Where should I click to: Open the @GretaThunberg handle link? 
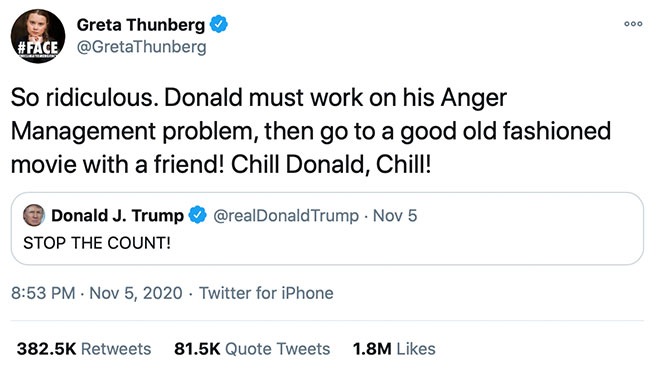coord(141,47)
